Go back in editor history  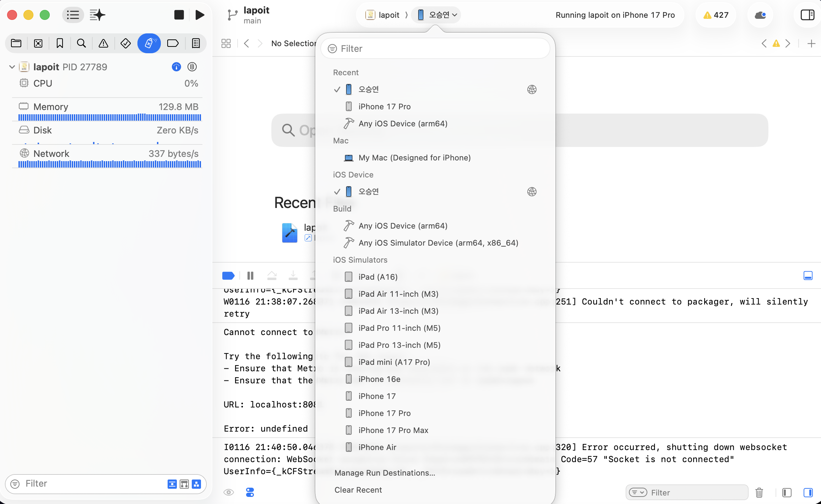tap(246, 43)
